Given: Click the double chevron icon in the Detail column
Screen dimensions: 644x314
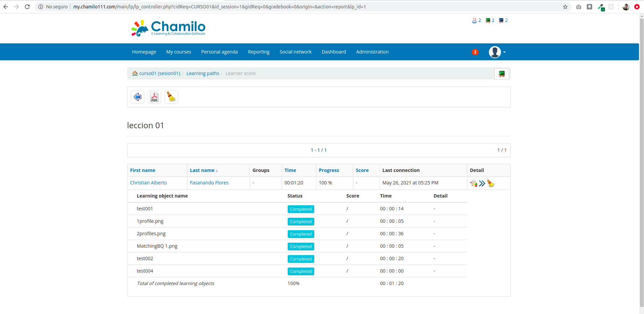Looking at the screenshot, I should click(x=482, y=183).
